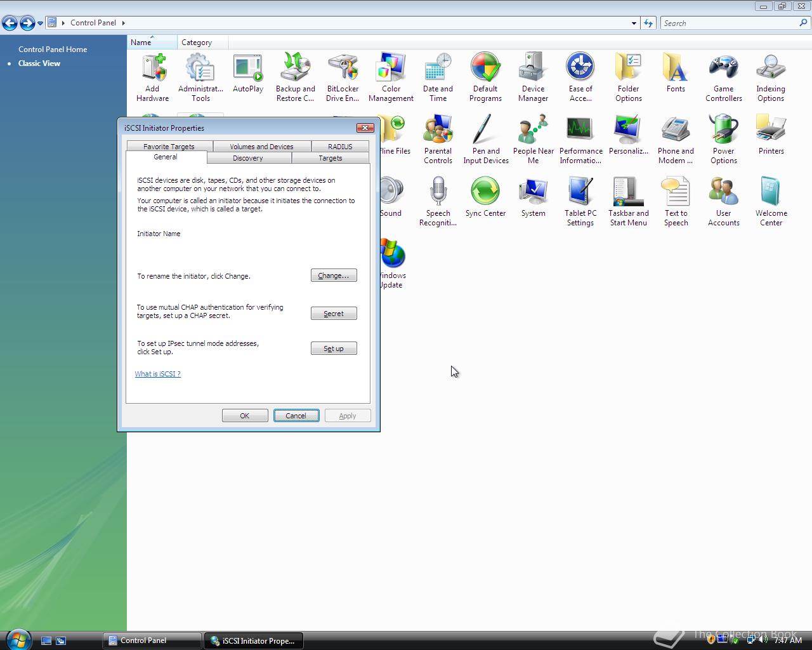The height and width of the screenshot is (650, 812).
Task: Open Ease of Access icon
Action: click(580, 77)
